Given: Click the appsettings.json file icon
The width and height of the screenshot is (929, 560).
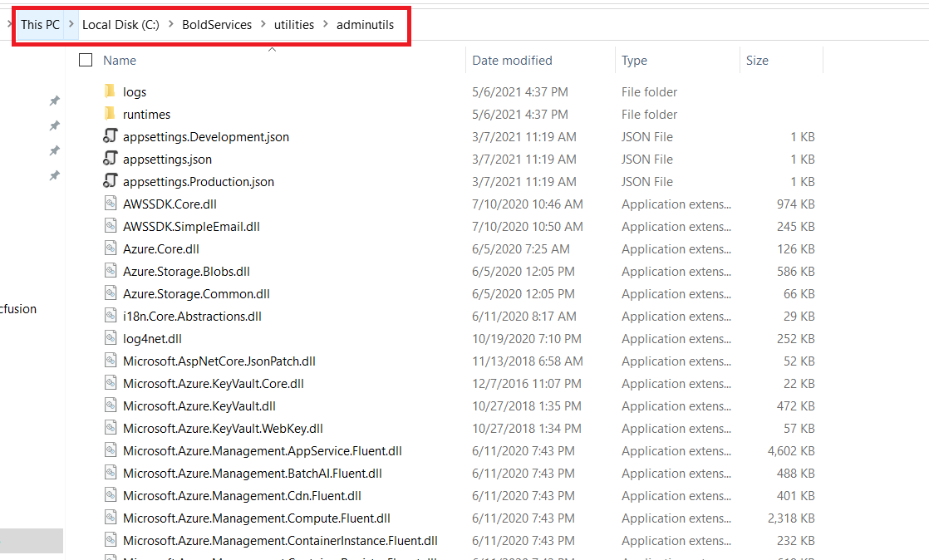Looking at the screenshot, I should (x=111, y=159).
